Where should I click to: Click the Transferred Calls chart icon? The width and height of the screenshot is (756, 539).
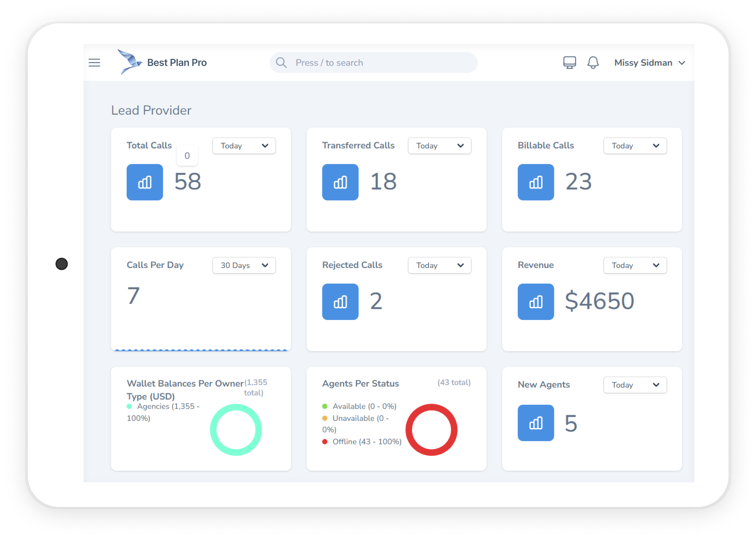(340, 182)
